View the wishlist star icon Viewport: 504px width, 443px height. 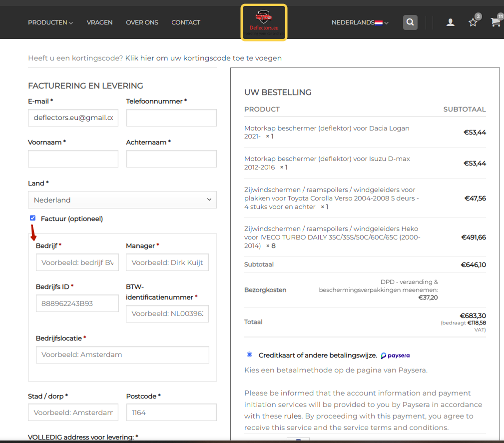click(473, 22)
